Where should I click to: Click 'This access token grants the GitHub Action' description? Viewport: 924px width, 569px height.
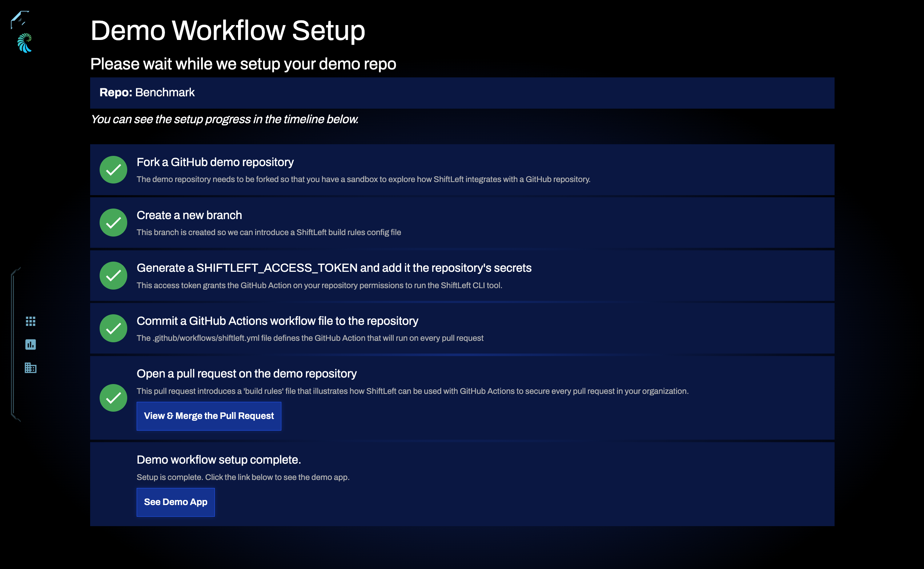click(x=319, y=285)
